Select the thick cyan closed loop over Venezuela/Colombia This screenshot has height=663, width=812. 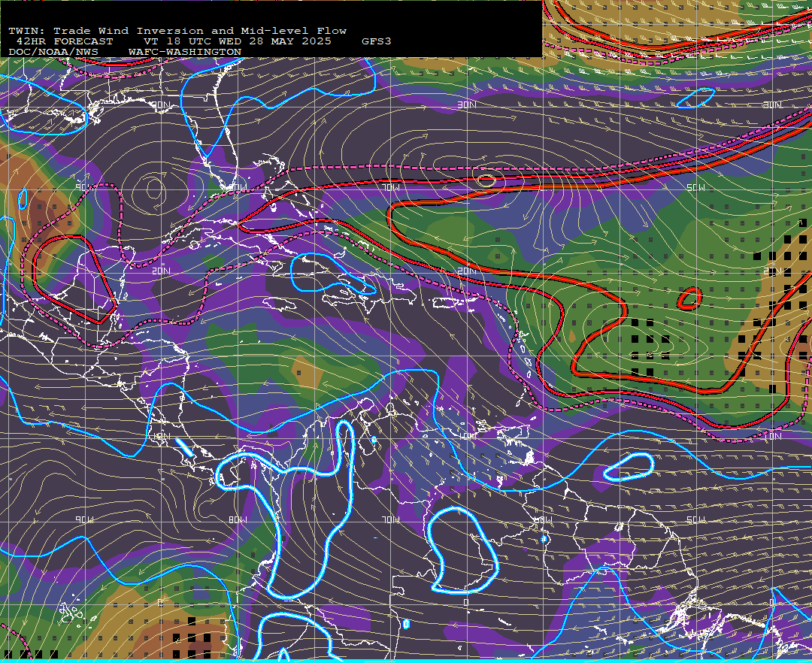(x=462, y=550)
